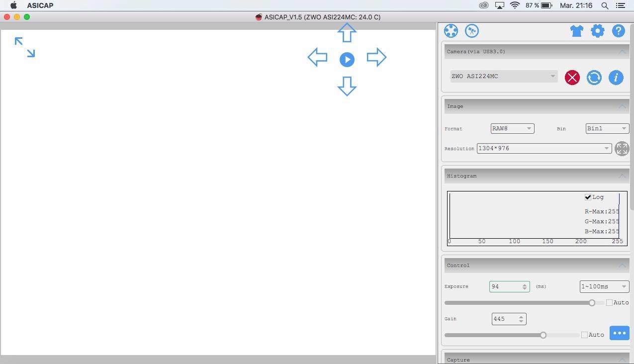Click the gray resolution crosshair ROI icon
The width and height of the screenshot is (634, 364).
(622, 149)
